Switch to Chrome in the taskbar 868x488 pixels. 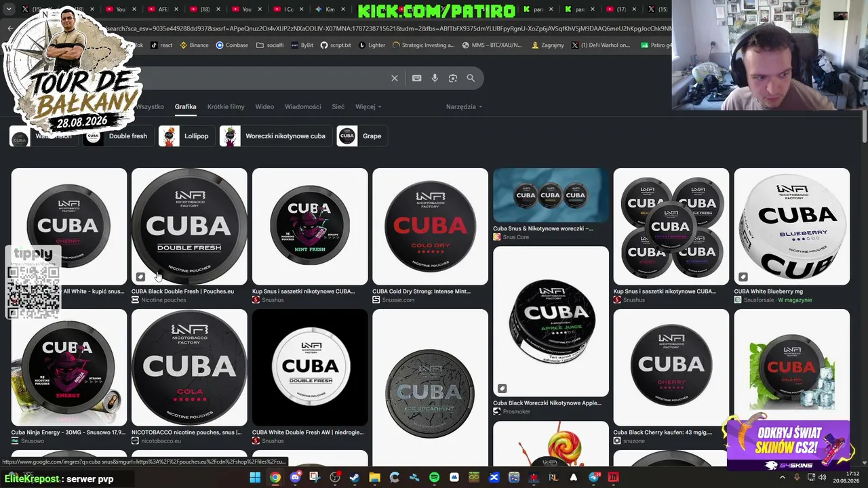275,478
